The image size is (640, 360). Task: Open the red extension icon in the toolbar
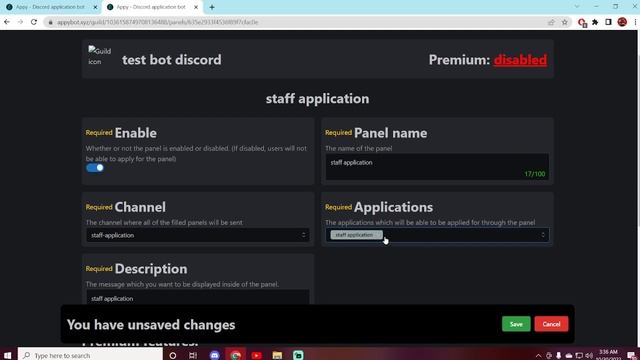pos(582,22)
